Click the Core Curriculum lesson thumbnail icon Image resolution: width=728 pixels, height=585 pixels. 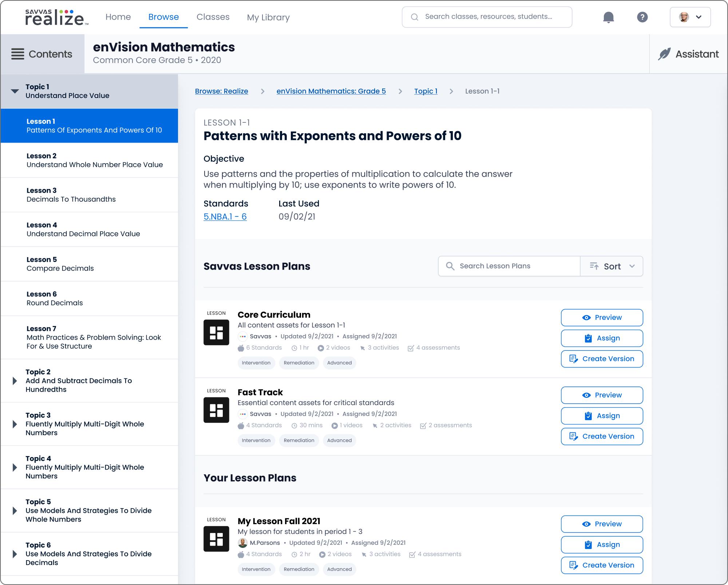pos(216,332)
